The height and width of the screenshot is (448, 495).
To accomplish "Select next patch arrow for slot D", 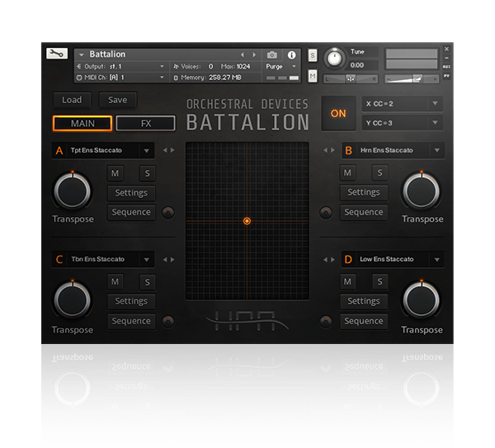I will (x=332, y=260).
